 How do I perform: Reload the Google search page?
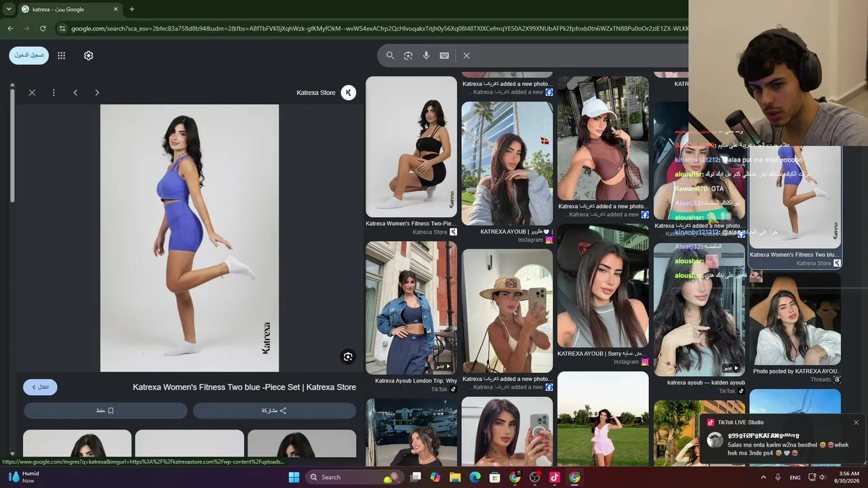click(43, 28)
